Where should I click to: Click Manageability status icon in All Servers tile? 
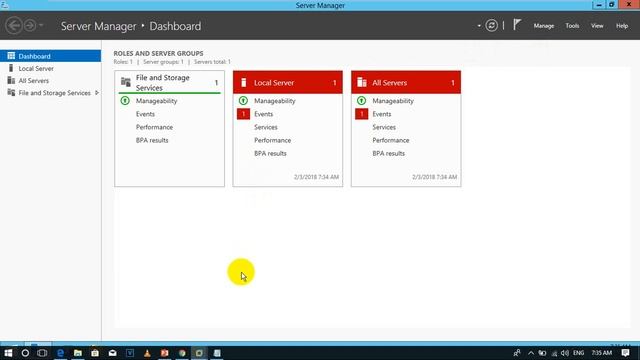click(362, 100)
